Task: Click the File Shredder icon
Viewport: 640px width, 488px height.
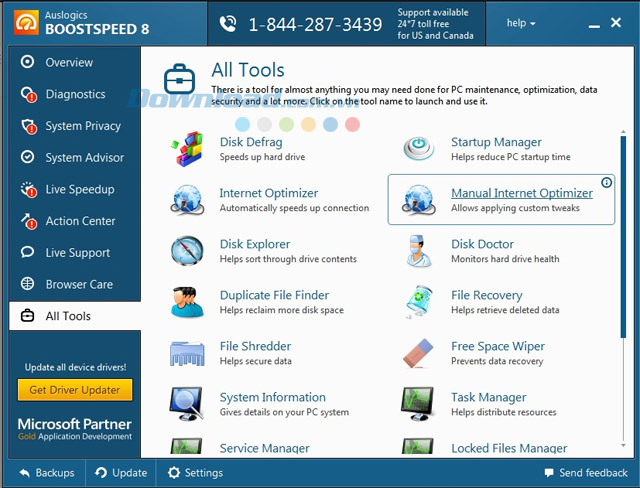Action: (x=187, y=353)
